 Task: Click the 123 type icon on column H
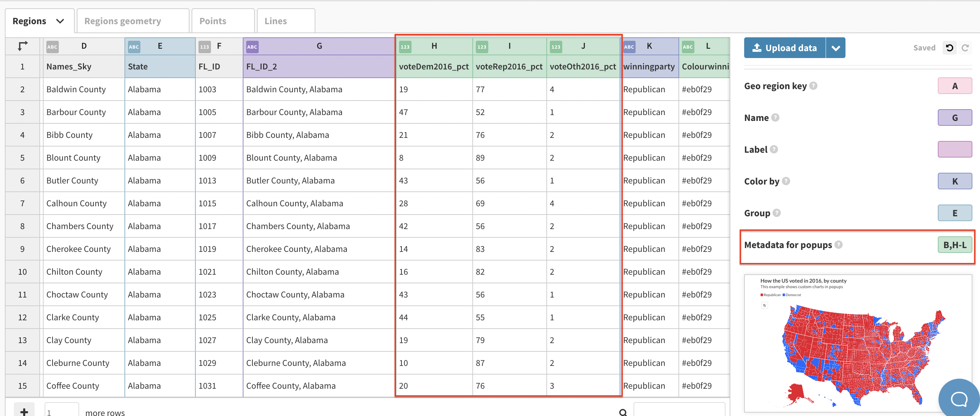pos(405,47)
